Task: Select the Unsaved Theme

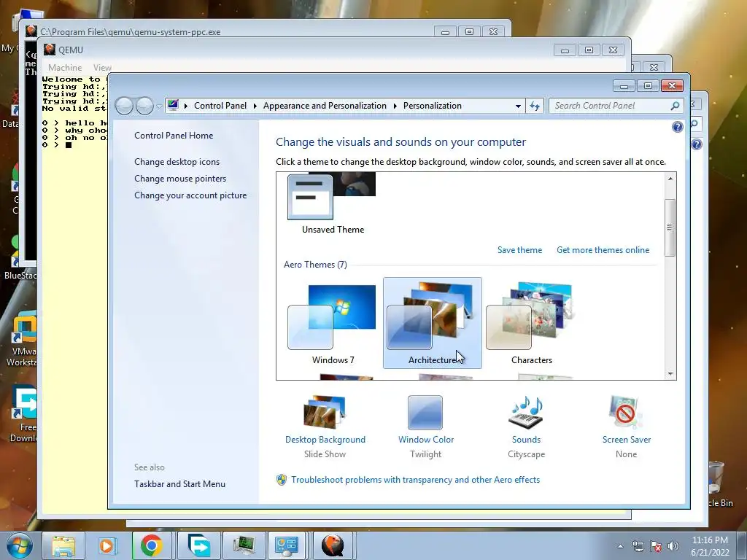Action: 333,205
